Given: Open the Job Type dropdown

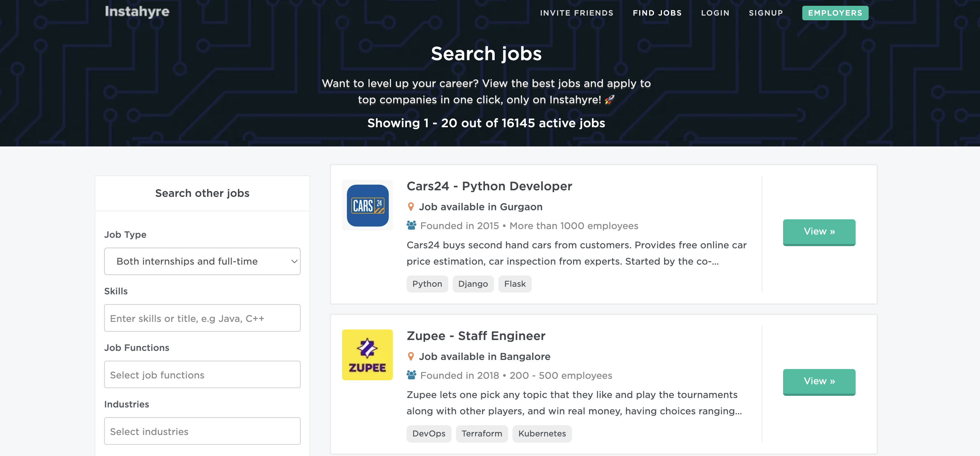Looking at the screenshot, I should tap(202, 261).
